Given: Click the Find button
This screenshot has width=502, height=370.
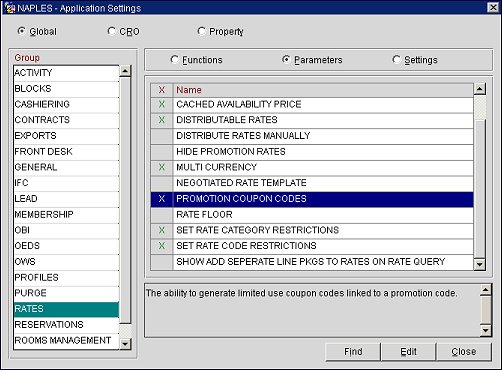Looking at the screenshot, I should coord(353,352).
